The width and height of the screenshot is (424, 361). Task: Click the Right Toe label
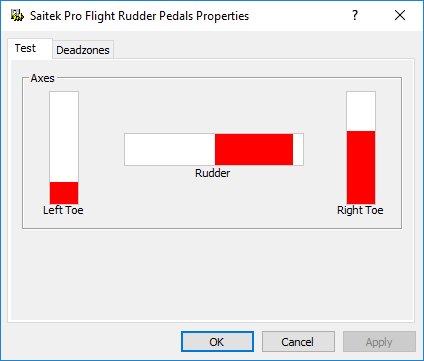click(x=360, y=210)
